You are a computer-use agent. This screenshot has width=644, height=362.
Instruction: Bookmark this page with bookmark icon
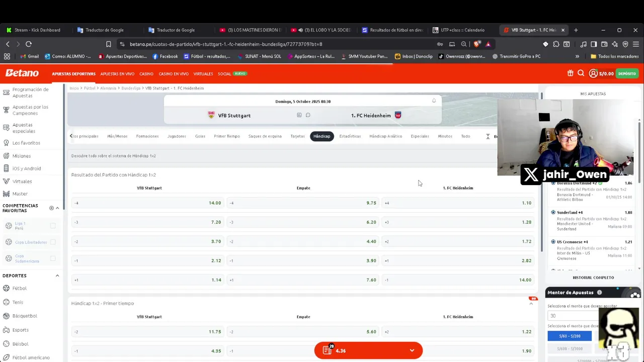pyautogui.click(x=108, y=44)
